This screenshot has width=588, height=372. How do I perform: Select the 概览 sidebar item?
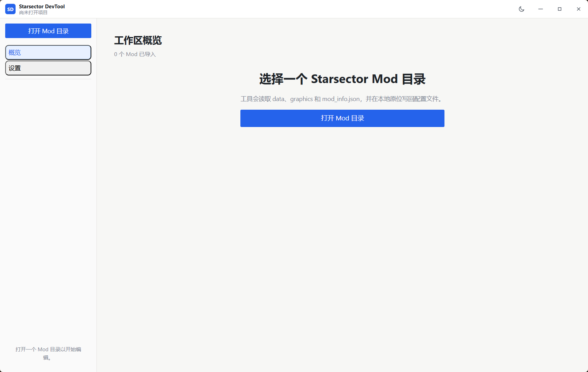(x=48, y=53)
